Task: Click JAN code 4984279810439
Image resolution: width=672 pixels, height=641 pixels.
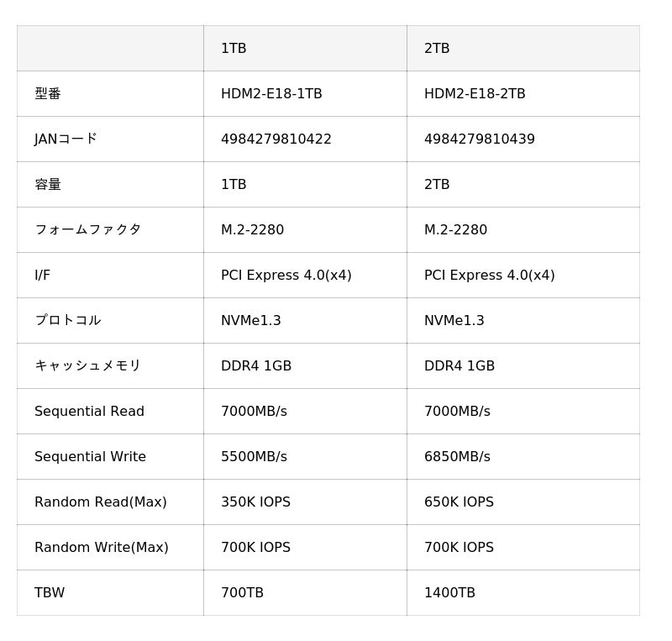Action: pos(480,139)
